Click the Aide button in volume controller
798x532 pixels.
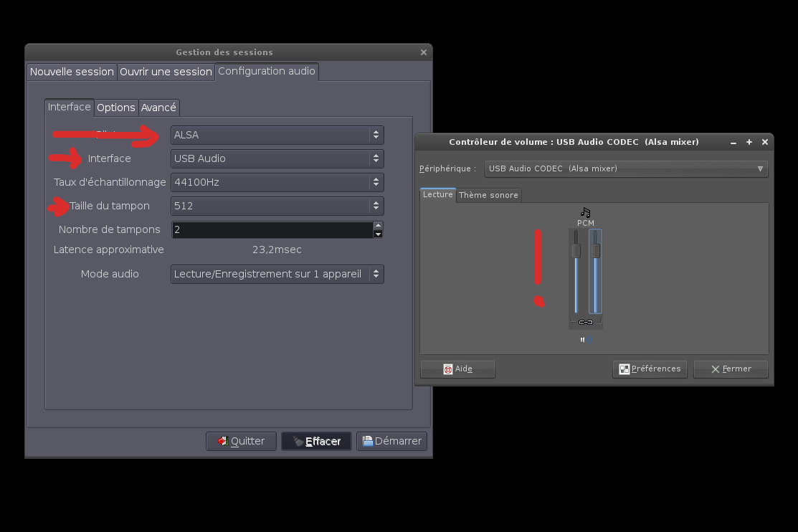coord(457,369)
